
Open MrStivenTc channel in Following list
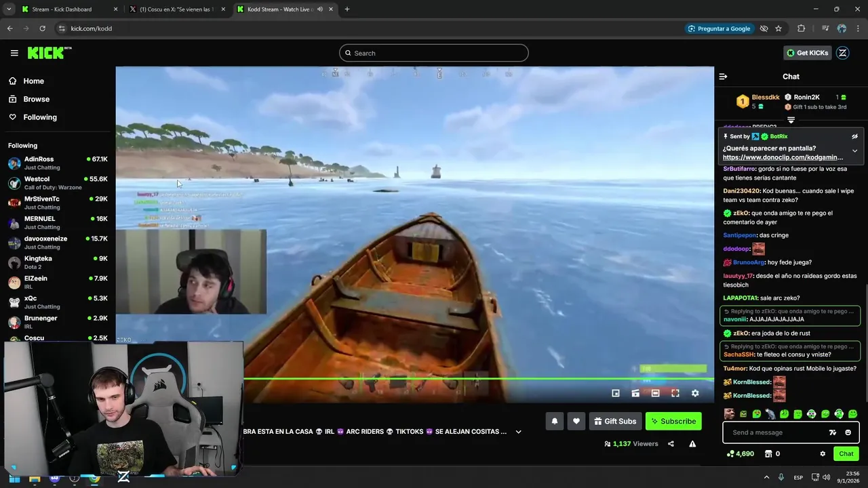58,203
